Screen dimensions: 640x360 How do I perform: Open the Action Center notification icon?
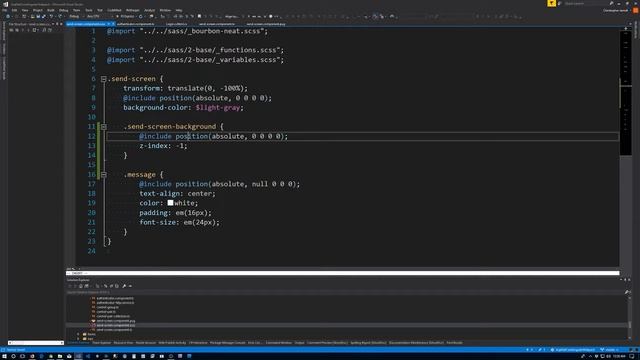click(632, 356)
